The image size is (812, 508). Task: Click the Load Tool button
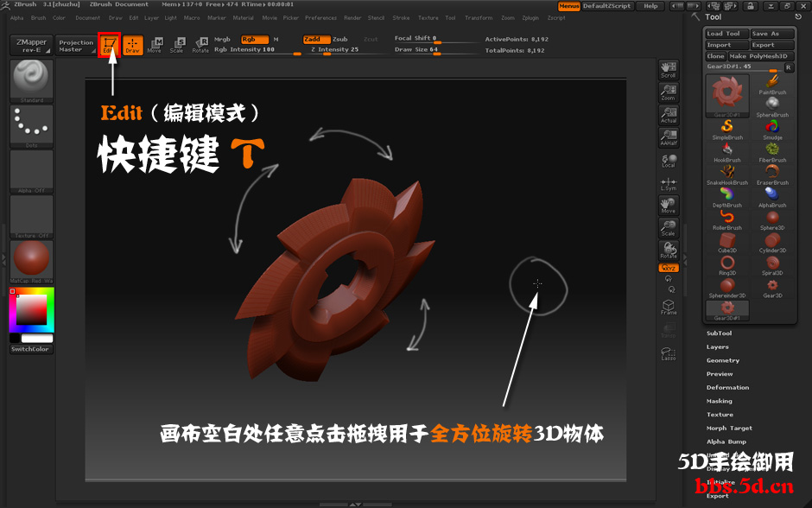coord(727,34)
